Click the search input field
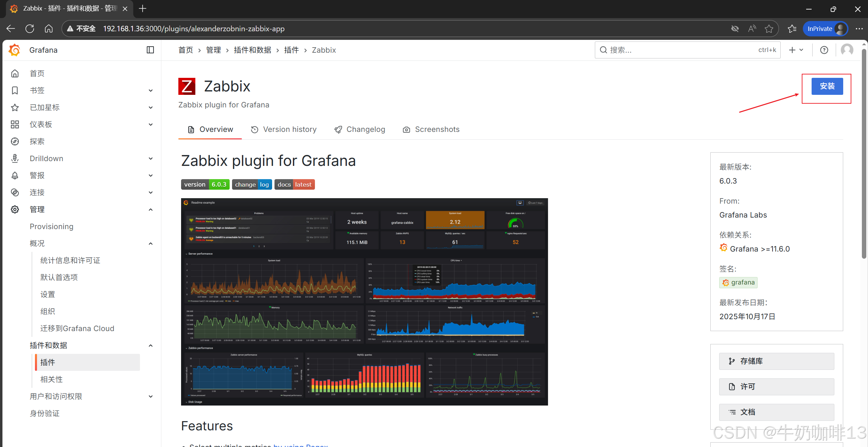868x447 pixels. click(x=679, y=50)
